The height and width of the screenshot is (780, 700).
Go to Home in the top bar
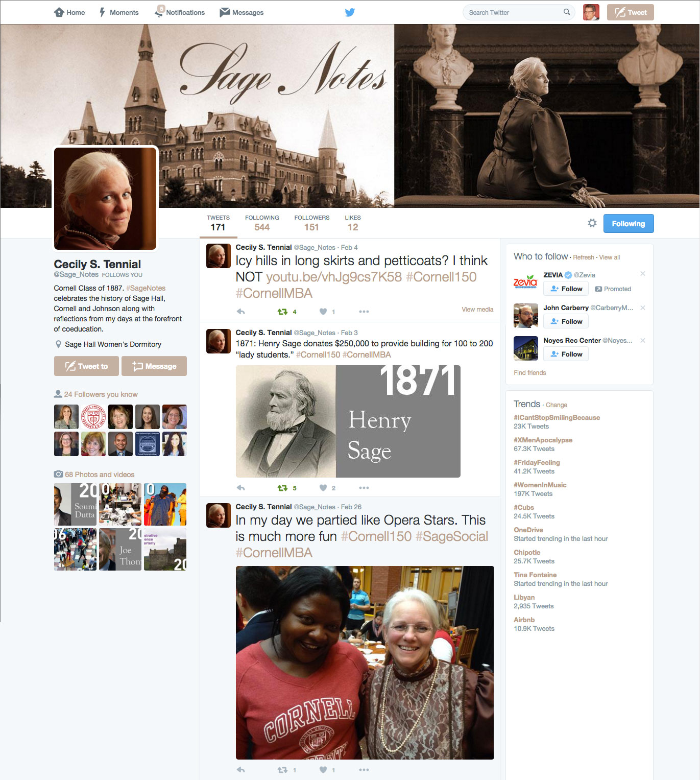pyautogui.click(x=69, y=12)
